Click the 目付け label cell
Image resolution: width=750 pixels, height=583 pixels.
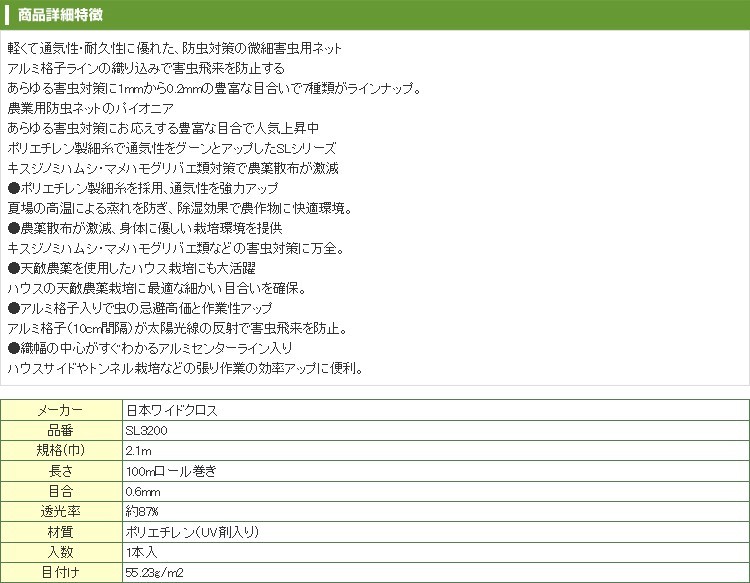click(x=61, y=572)
